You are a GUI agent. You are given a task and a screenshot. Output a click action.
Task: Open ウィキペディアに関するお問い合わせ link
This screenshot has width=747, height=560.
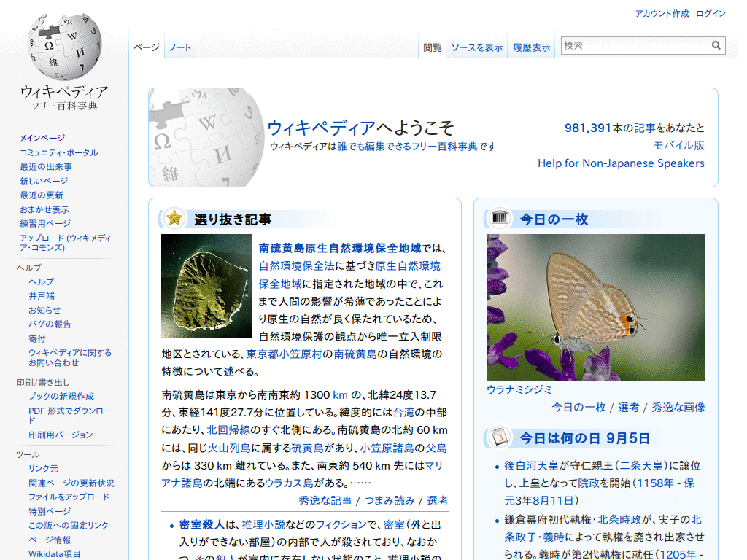(70, 357)
